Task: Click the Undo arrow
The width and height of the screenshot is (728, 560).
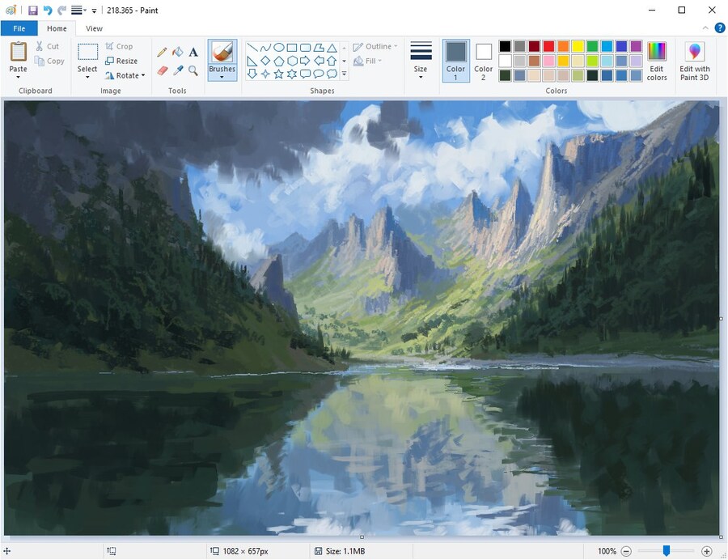Action: point(48,11)
